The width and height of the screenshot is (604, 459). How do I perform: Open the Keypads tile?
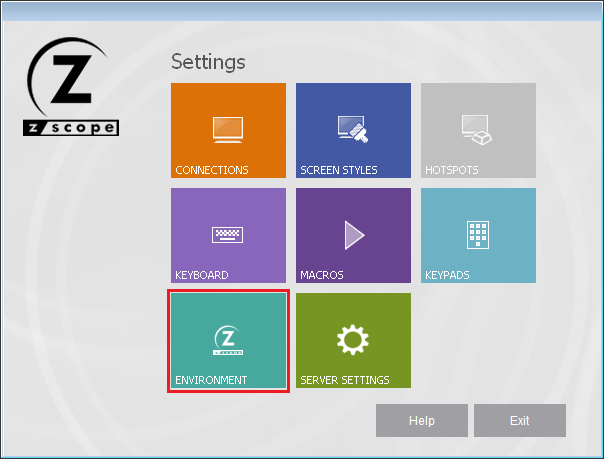(478, 235)
